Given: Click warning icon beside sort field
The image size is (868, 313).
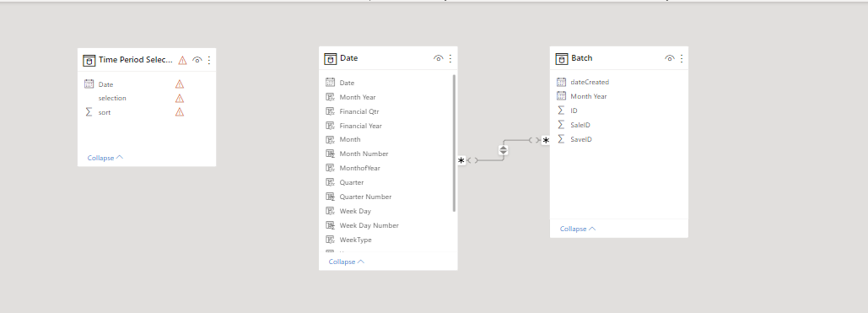Looking at the screenshot, I should (180, 112).
